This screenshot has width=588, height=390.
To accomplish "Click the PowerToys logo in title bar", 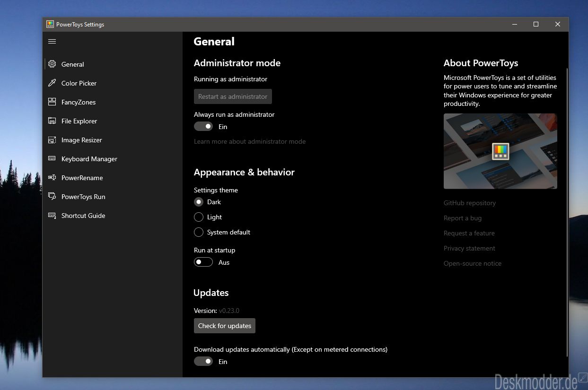I will [50, 25].
